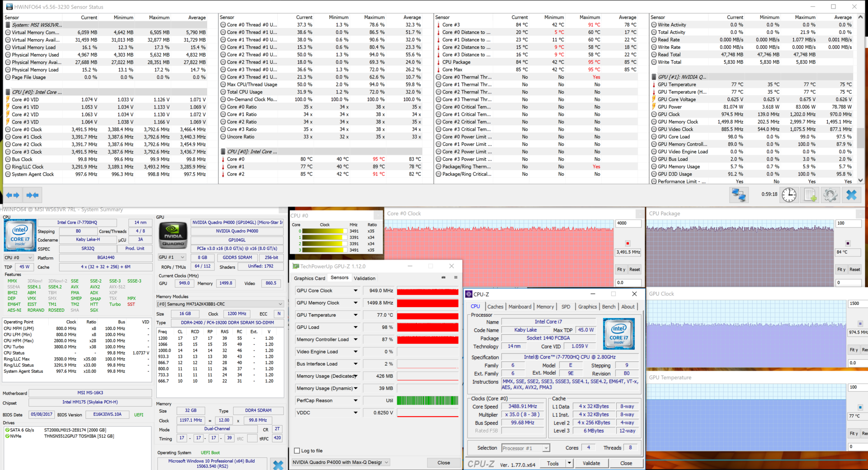The width and height of the screenshot is (868, 470).
Task: Click the HWiNFO sensor list scroll-down arrow
Action: 860,180
